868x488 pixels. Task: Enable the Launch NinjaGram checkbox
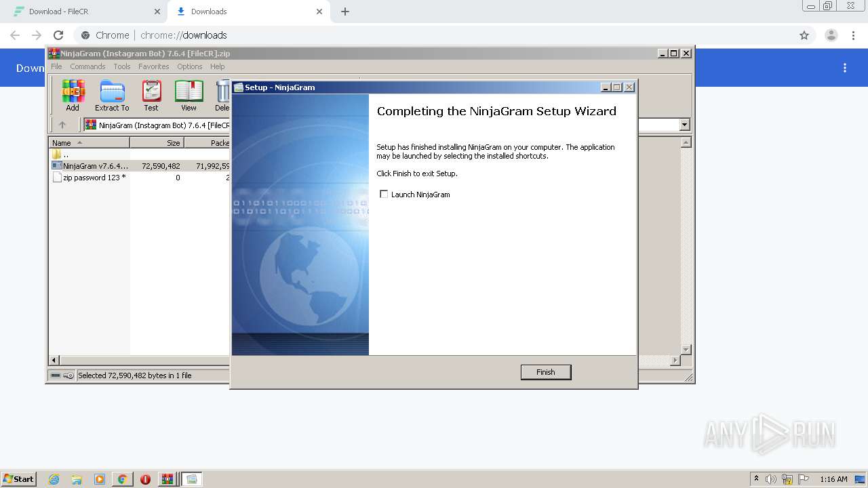pos(384,195)
